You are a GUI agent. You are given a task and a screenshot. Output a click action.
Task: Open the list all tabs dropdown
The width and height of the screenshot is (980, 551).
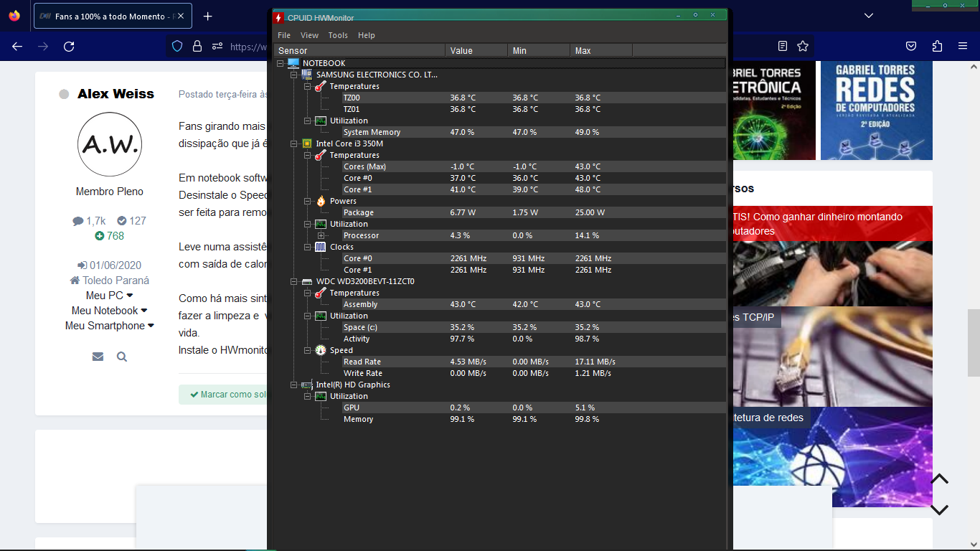tap(869, 16)
